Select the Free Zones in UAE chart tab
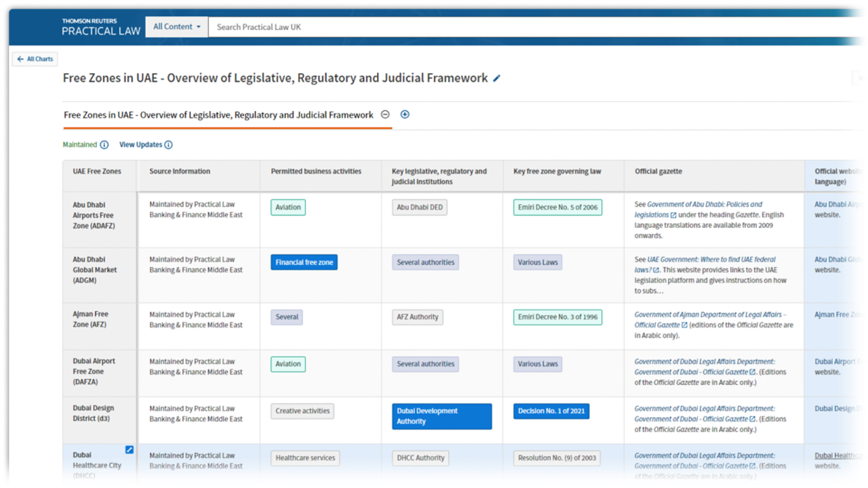This screenshot has width=868, height=488. point(218,115)
